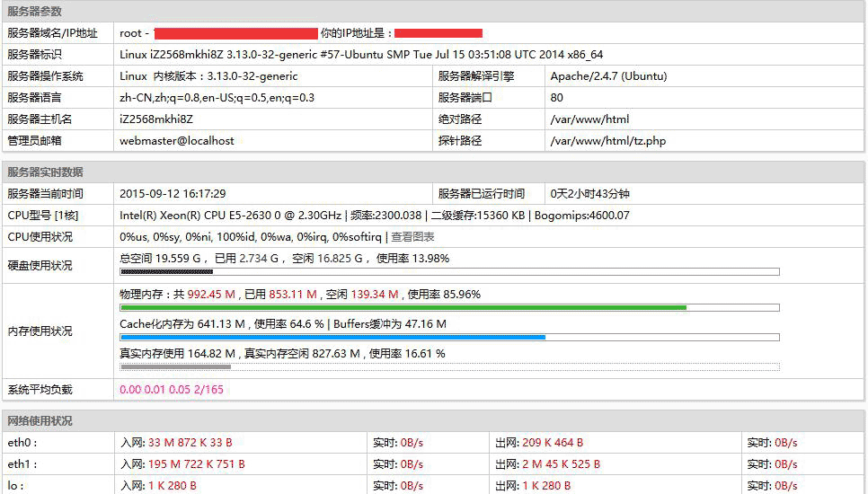The image size is (868, 494).
Task: Click the blue cache memory bar
Action: pos(332,338)
